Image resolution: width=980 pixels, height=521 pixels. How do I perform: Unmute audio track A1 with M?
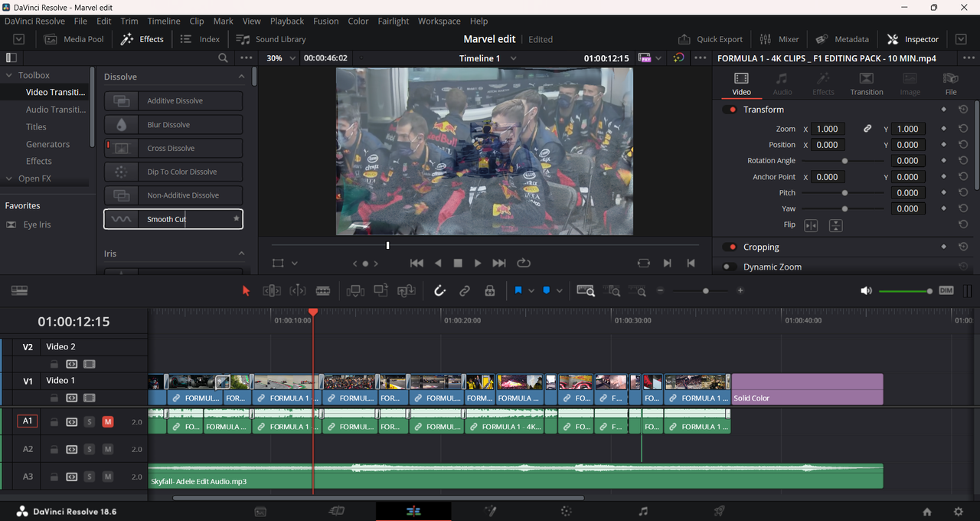108,421
